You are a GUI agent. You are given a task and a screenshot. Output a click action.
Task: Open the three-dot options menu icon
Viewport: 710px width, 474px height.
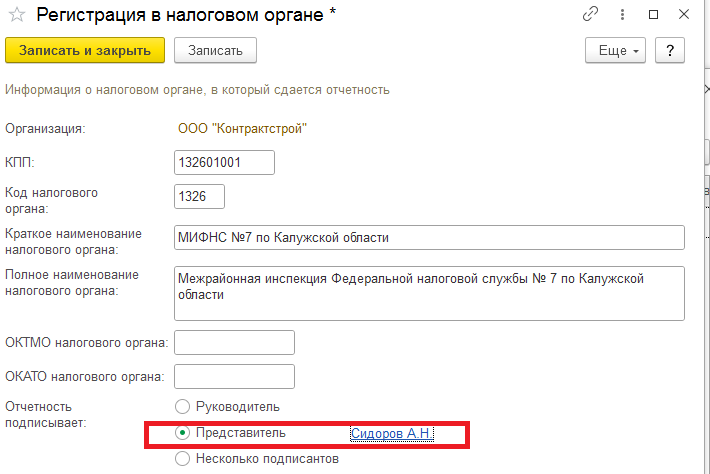tap(622, 14)
